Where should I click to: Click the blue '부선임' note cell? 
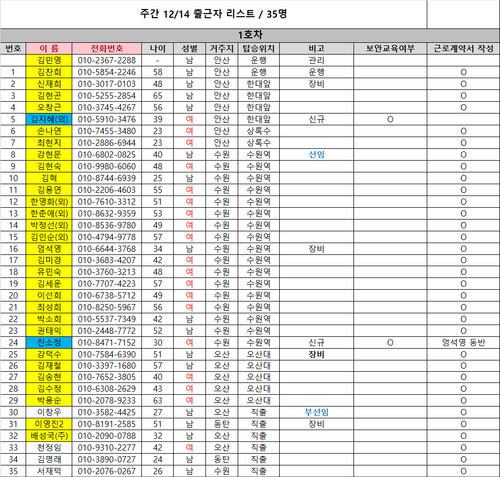316,412
